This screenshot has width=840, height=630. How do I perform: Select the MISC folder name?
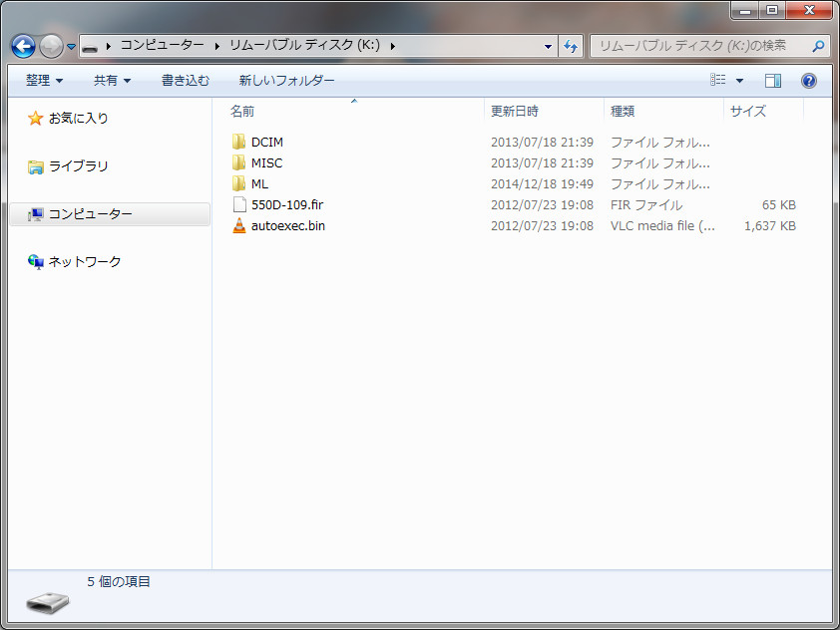pos(266,163)
